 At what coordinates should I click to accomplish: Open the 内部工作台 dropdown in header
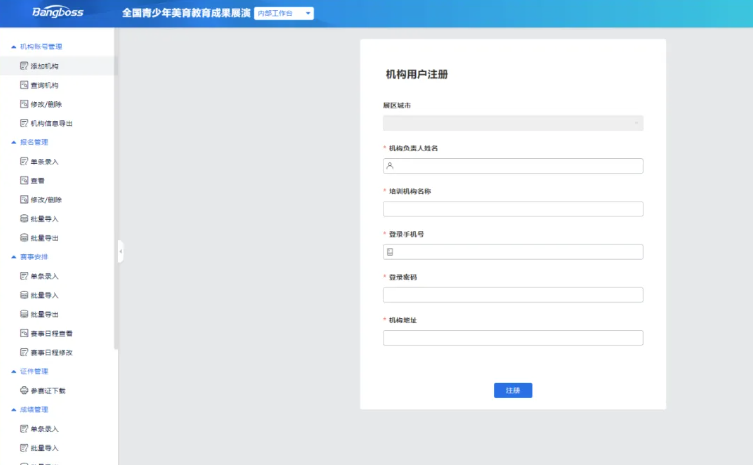(284, 14)
